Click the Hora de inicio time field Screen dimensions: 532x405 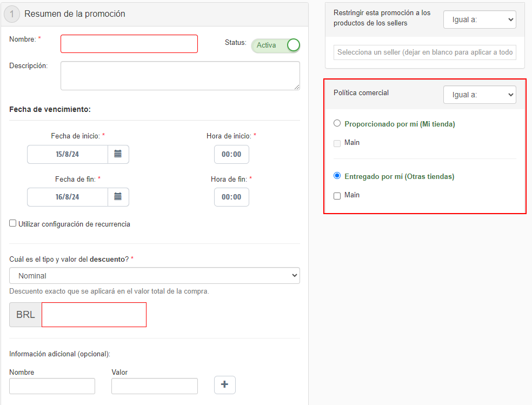pyautogui.click(x=231, y=154)
